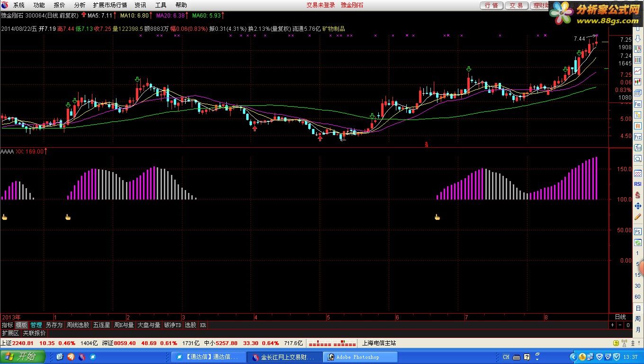This screenshot has height=364, width=644.
Task: Select the 周K与量 template tab
Action: [124, 325]
